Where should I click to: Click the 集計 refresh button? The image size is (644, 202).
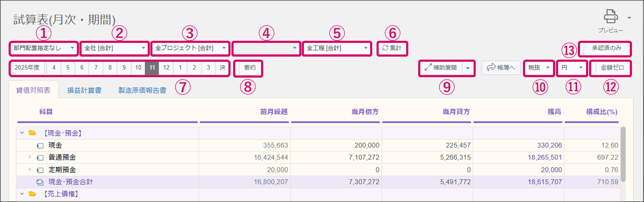pos(392,48)
